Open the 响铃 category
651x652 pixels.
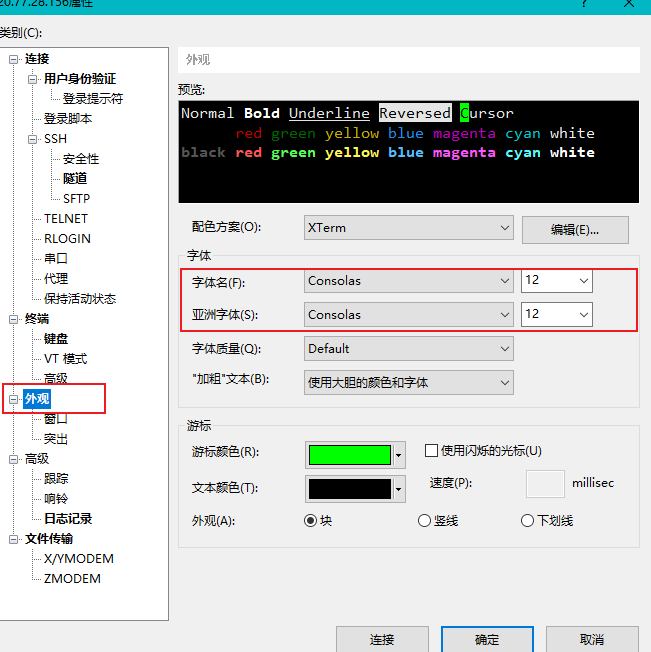tap(56, 499)
